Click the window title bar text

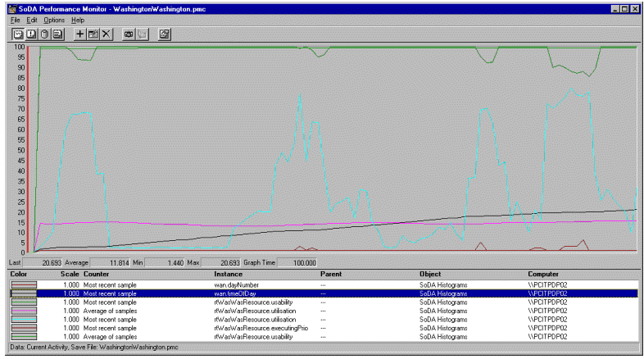[x=112, y=9]
